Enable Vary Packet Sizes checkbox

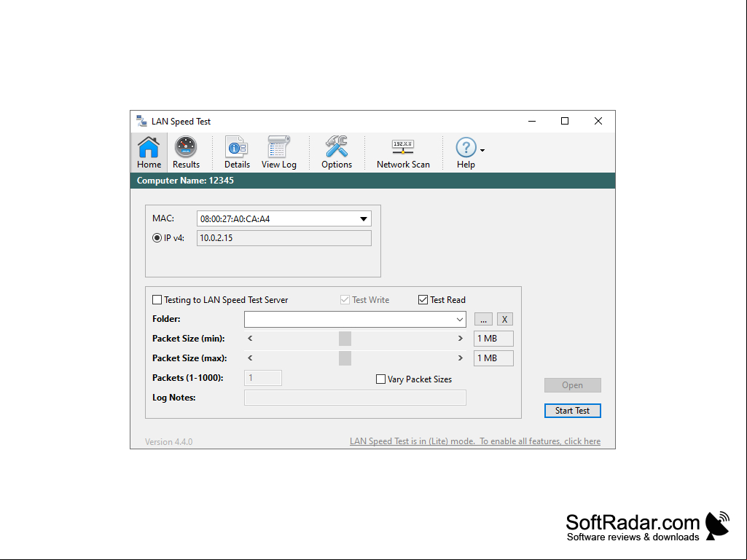(x=380, y=379)
